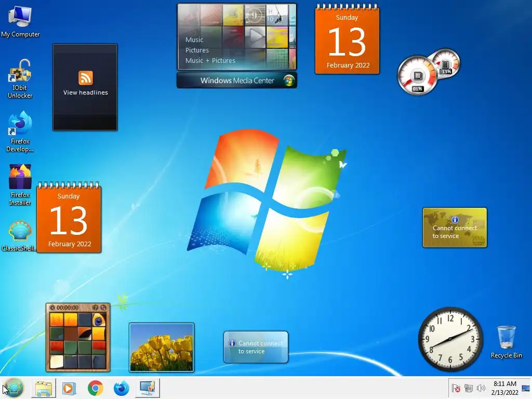532x399 pixels.
Task: Click the puzzle timer reading 00:00:00
Action: (68, 308)
